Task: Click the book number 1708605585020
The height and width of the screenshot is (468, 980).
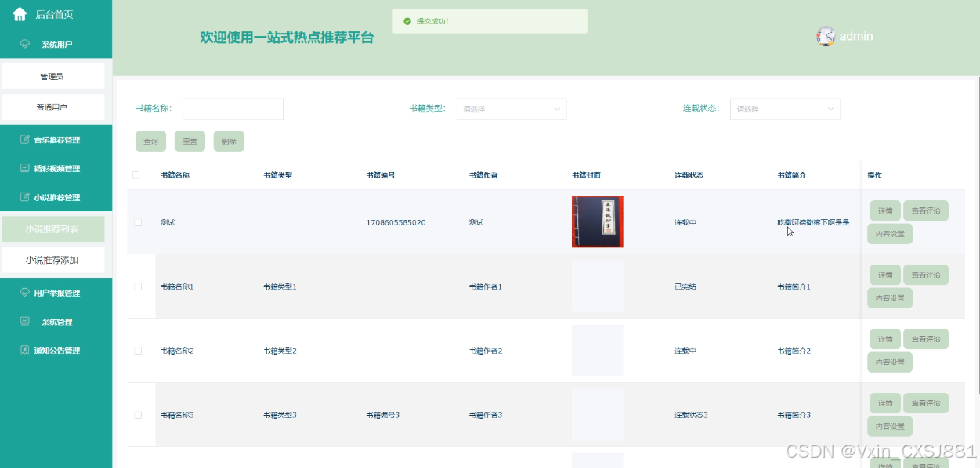Action: click(396, 223)
